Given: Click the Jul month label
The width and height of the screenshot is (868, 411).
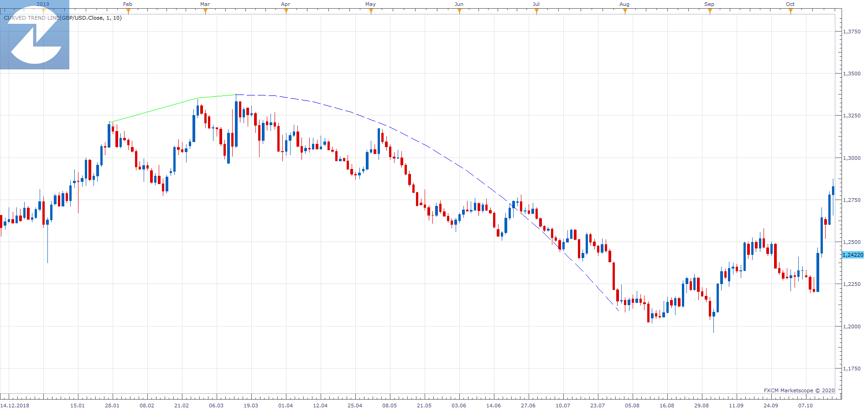Looking at the screenshot, I should tap(536, 4).
